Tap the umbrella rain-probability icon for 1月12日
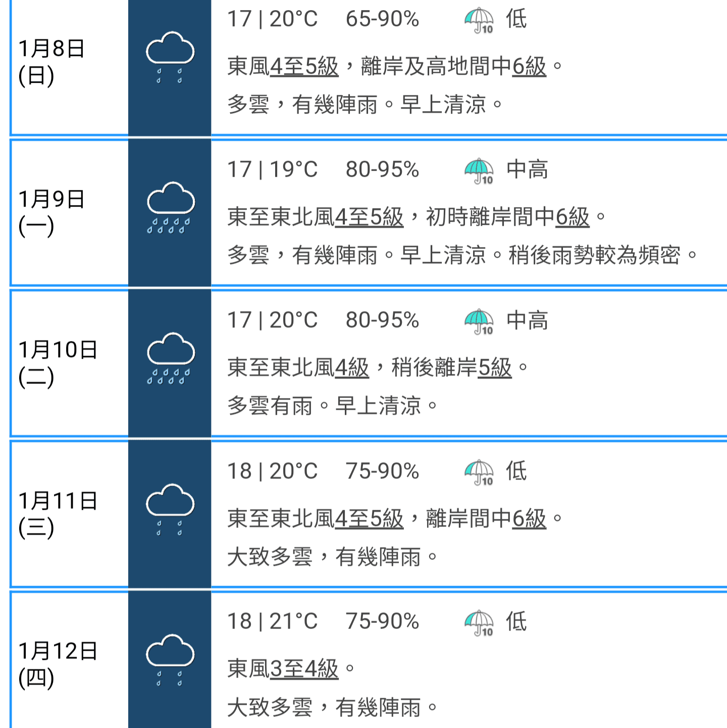Viewport: 727px width, 728px height. pos(479,623)
